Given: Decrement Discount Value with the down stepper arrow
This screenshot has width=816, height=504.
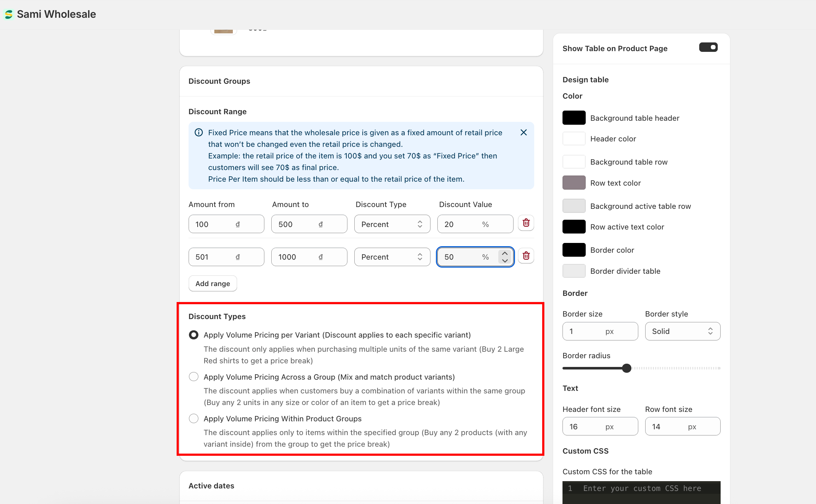Looking at the screenshot, I should pos(505,261).
